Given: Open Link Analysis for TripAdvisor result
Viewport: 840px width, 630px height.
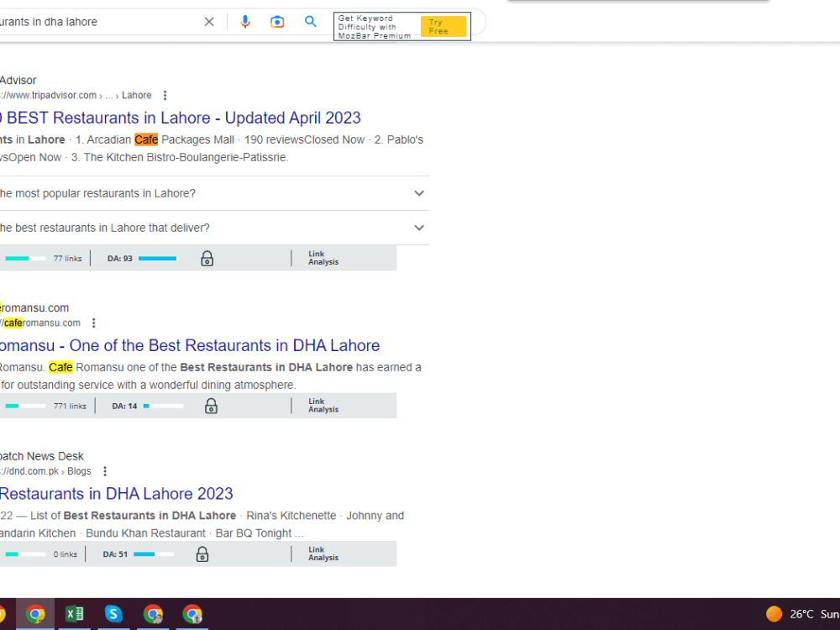Looking at the screenshot, I should pos(323,258).
